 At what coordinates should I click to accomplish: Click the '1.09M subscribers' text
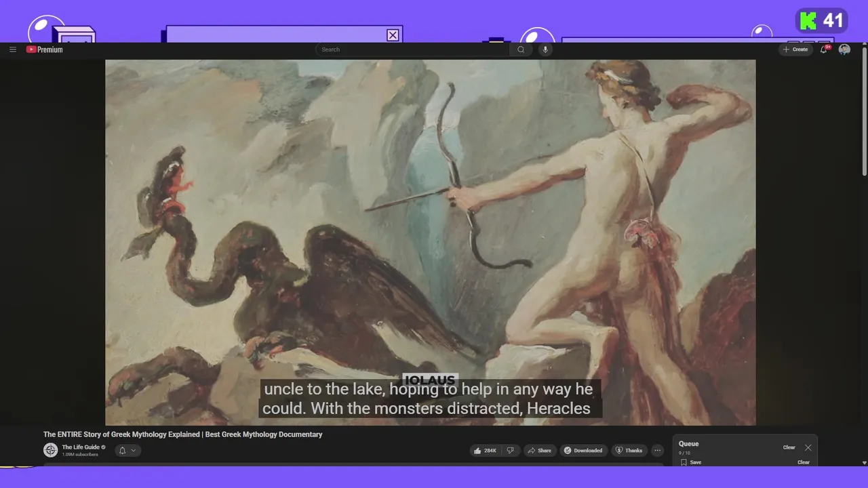[80, 455]
